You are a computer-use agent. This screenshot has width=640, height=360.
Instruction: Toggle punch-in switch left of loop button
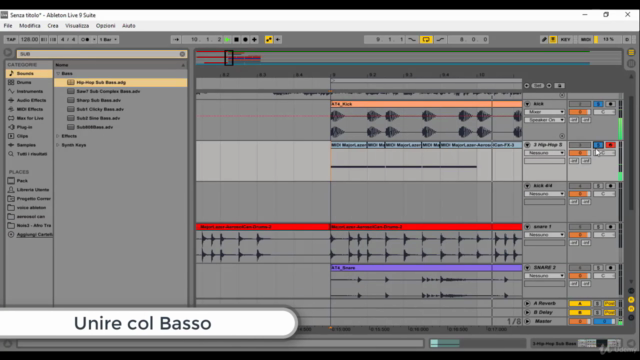point(412,40)
